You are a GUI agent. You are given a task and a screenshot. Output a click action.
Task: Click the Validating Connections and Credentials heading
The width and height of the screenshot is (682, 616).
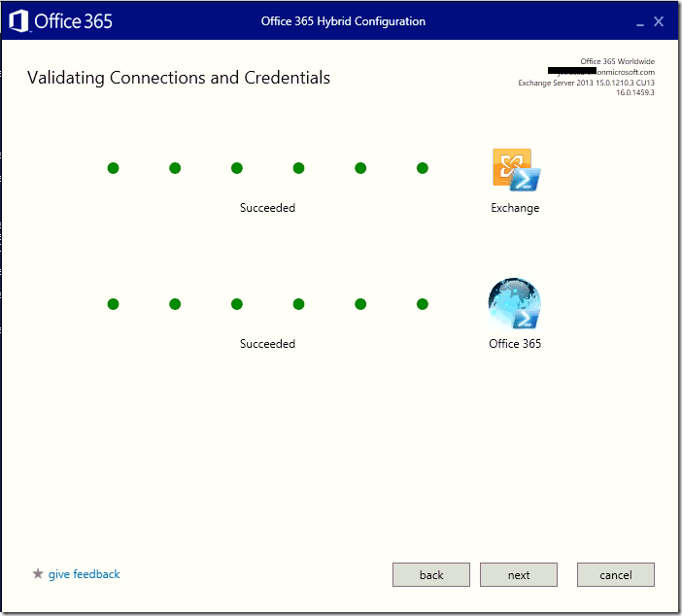pyautogui.click(x=179, y=78)
